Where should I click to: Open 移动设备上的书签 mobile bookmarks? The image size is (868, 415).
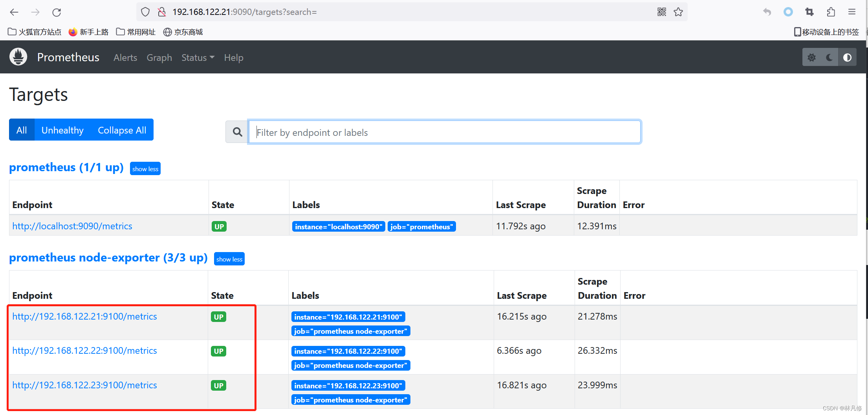point(826,32)
